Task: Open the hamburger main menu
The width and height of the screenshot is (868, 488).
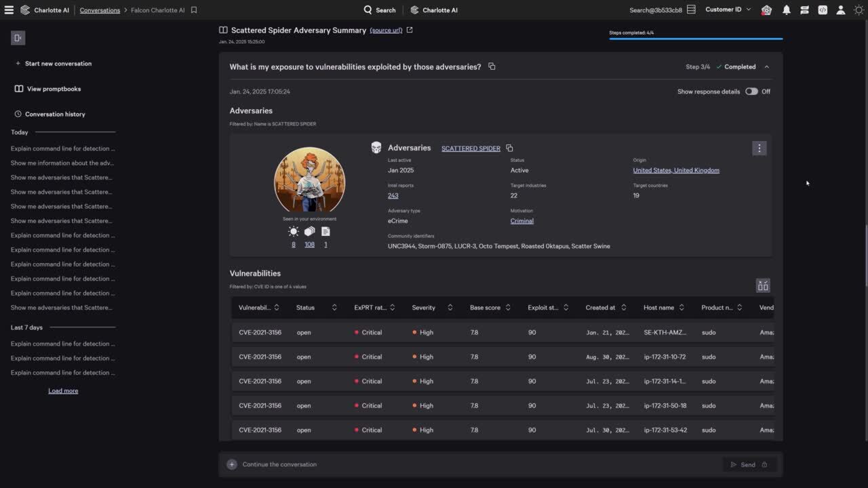Action: click(9, 10)
